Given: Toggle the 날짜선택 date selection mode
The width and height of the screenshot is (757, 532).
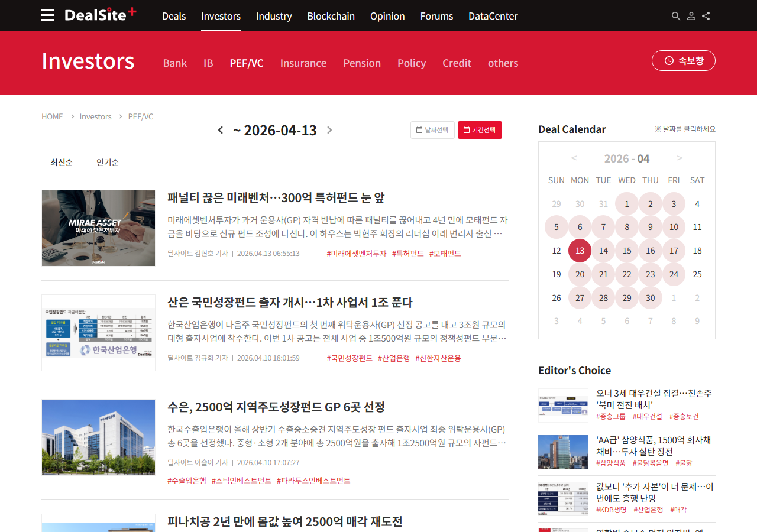Looking at the screenshot, I should point(432,130).
